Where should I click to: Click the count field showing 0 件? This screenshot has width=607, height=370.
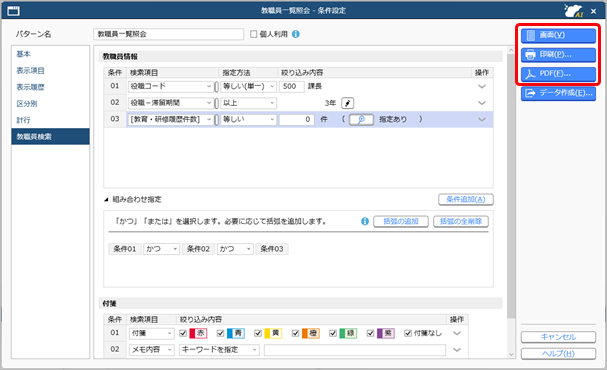(x=297, y=120)
